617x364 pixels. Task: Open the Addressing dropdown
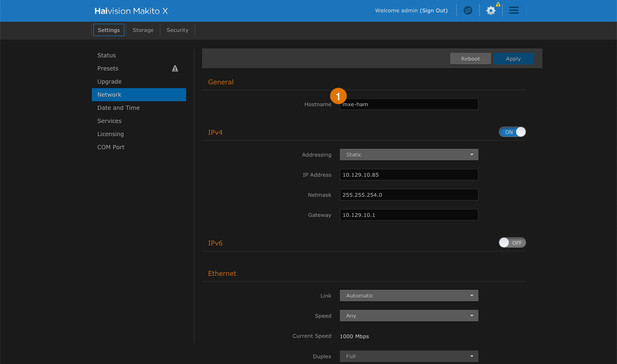[x=409, y=155]
